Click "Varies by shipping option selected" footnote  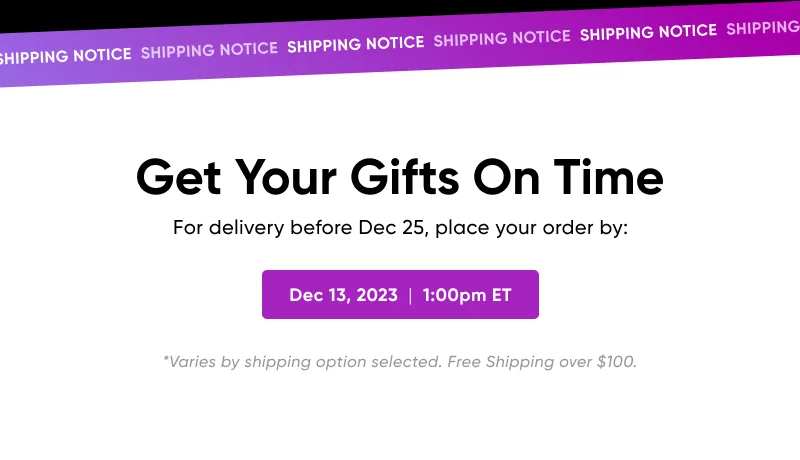coord(302,362)
